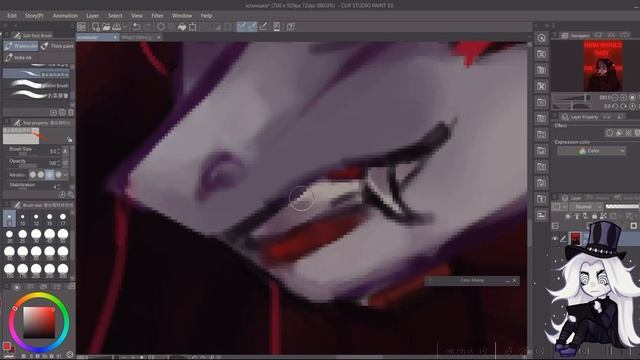The height and width of the screenshot is (360, 640).
Task: Open the Help menu
Action: tap(207, 16)
